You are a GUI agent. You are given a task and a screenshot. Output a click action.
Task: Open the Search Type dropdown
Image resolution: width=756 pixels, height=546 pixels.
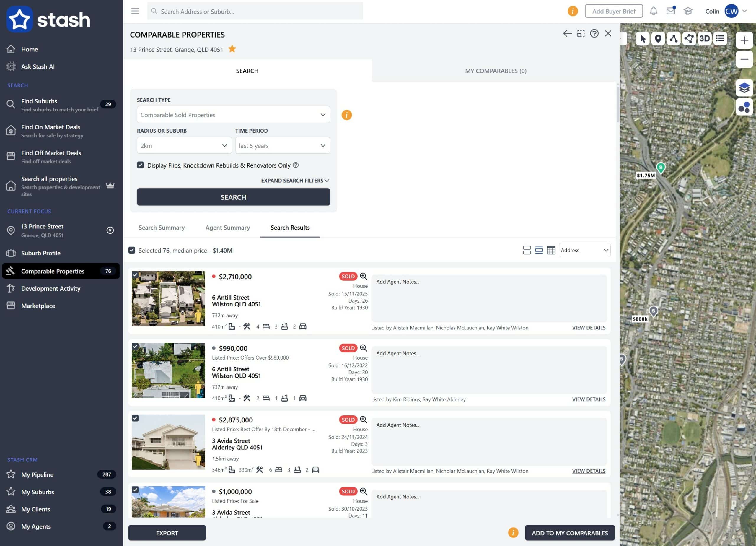pos(233,115)
